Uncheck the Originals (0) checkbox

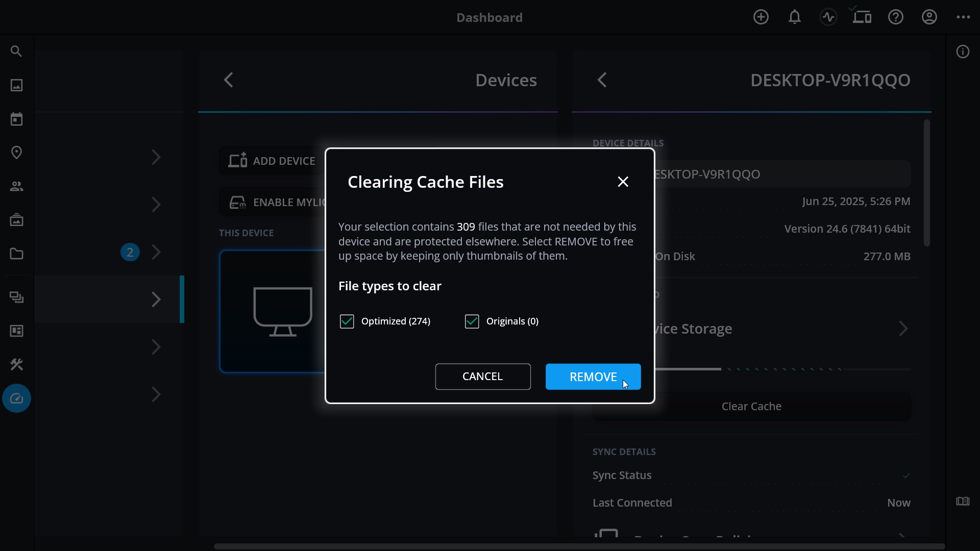[472, 321]
